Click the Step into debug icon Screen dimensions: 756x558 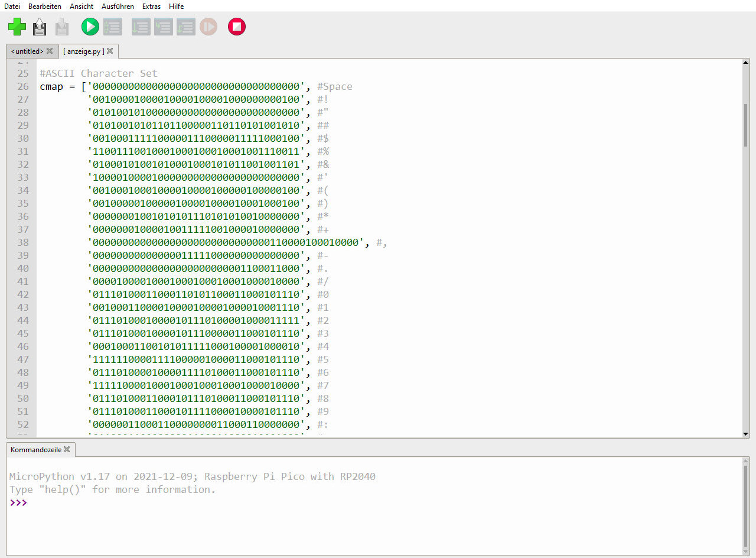[164, 27]
